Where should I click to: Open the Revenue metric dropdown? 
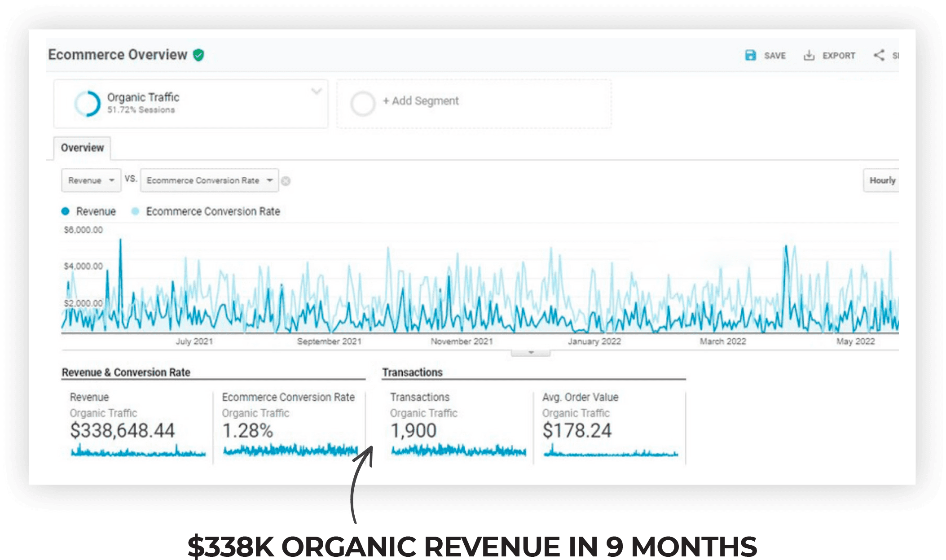coord(91,180)
